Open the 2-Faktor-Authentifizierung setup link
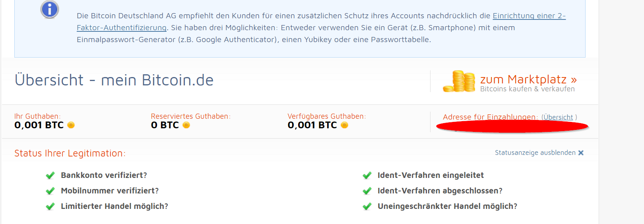The width and height of the screenshot is (644, 224). tap(321, 21)
